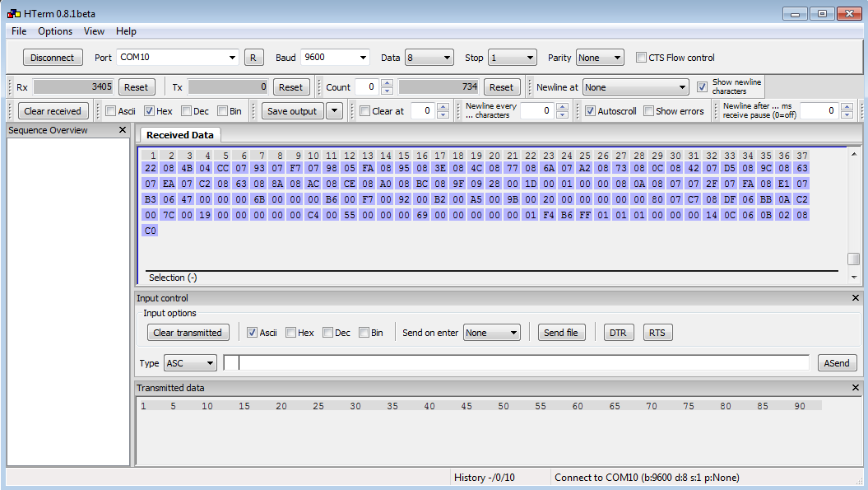Click the R port refresh button
The height and width of the screenshot is (490, 868).
[x=253, y=58]
